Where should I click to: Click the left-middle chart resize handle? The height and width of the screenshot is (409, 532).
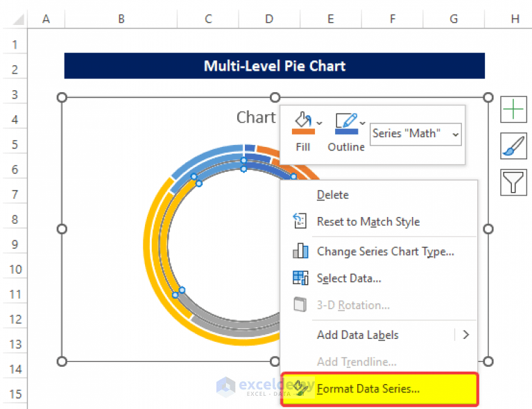(62, 229)
